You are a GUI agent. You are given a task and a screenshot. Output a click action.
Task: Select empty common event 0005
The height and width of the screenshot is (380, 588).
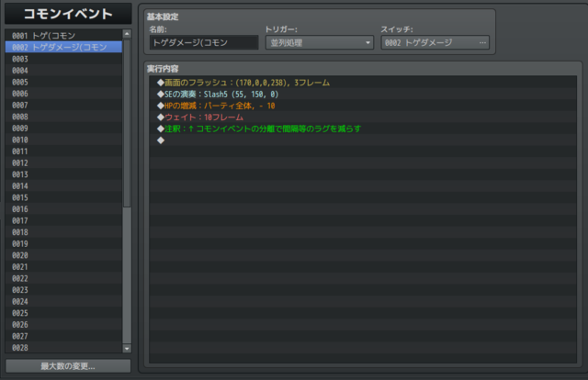coord(63,82)
